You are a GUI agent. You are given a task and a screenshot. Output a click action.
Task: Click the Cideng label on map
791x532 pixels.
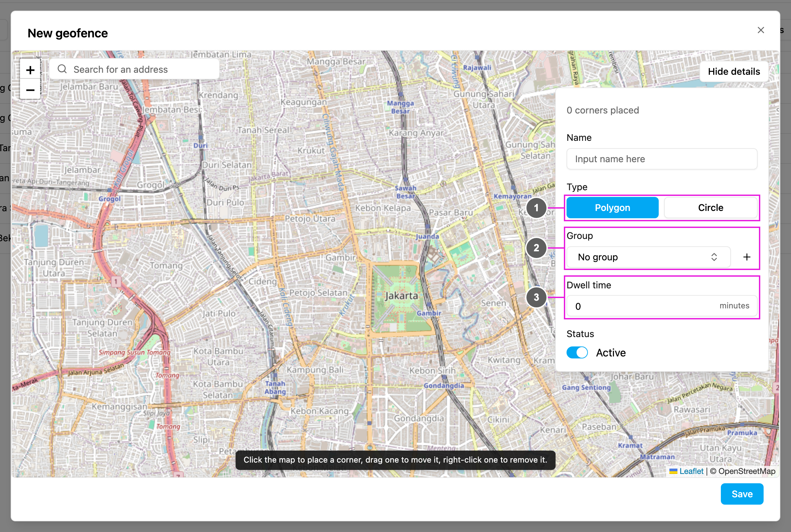[x=263, y=281]
